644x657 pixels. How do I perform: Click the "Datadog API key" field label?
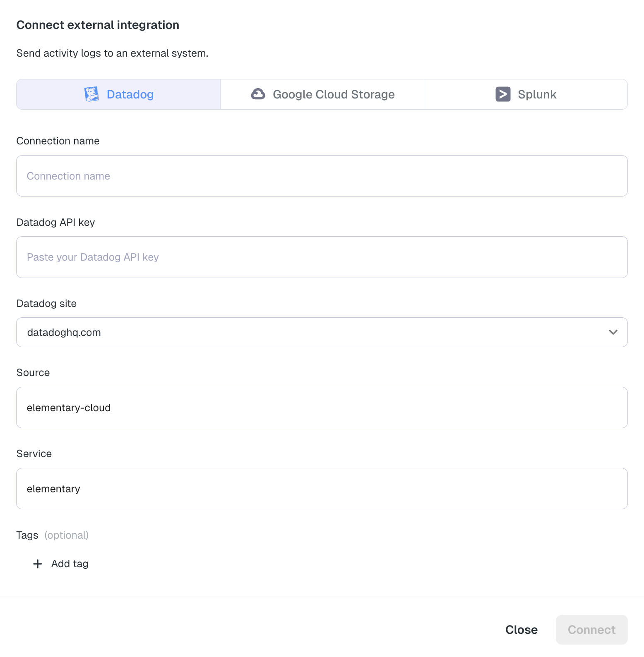pos(55,223)
